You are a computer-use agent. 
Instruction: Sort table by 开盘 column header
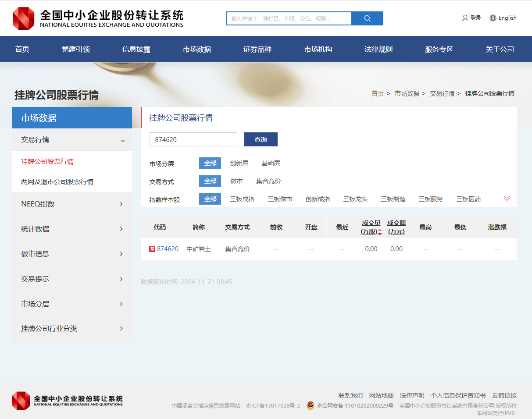point(311,227)
